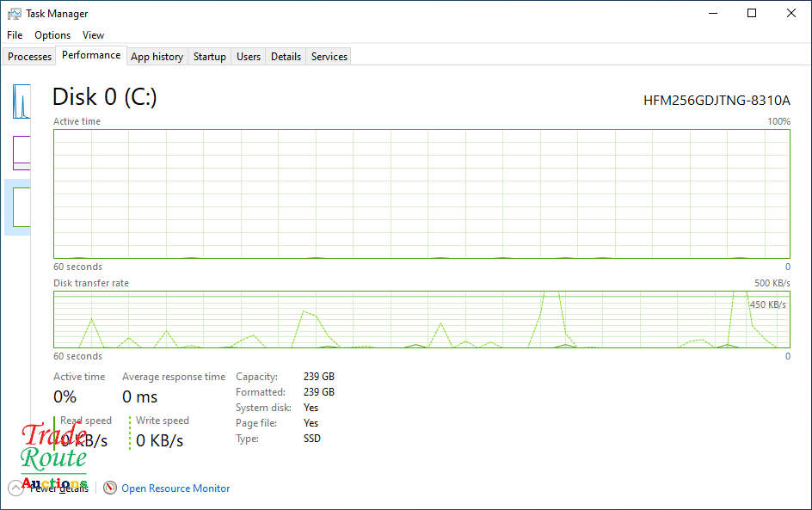Go to the Startup tab

click(210, 57)
